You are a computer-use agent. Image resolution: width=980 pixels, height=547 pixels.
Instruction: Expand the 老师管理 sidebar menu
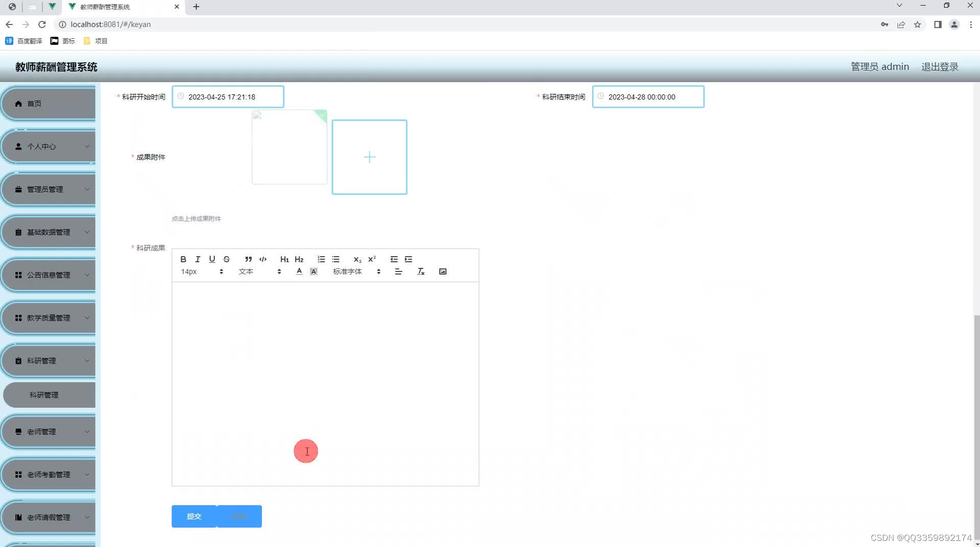click(x=48, y=432)
